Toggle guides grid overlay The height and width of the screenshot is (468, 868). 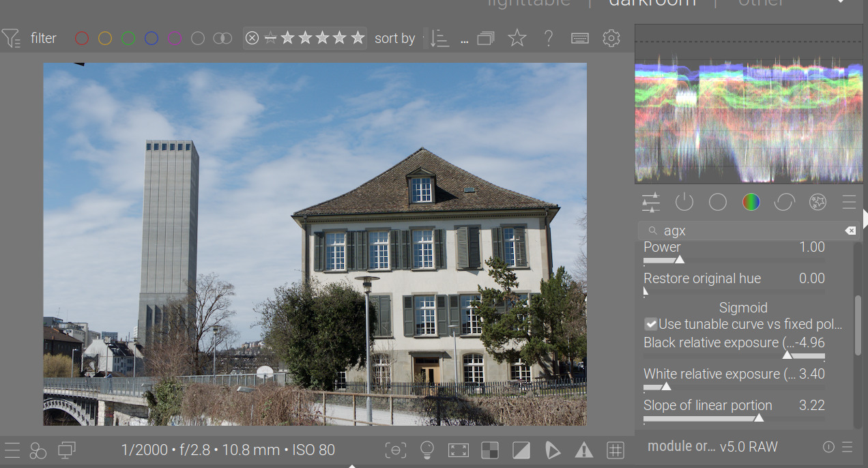[616, 450]
